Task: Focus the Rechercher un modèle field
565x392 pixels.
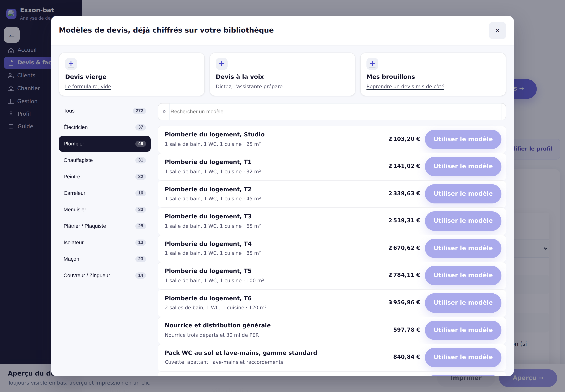Action: [335, 112]
